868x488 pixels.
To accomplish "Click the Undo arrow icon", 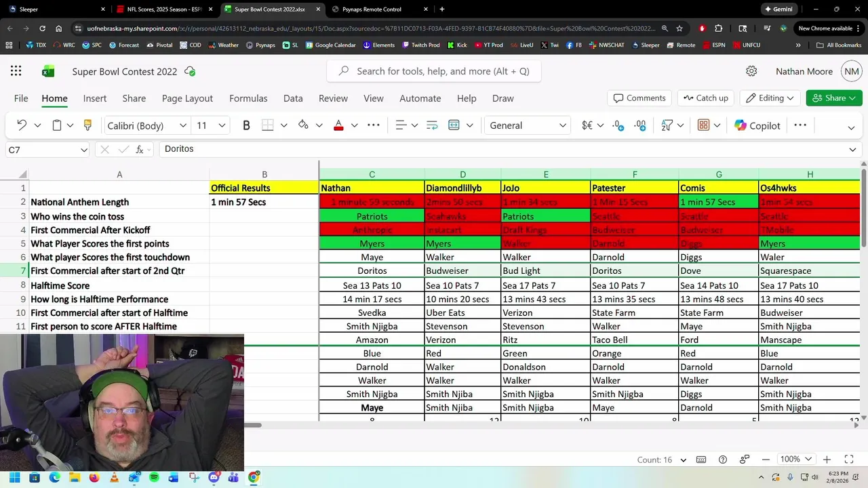I will coord(22,125).
